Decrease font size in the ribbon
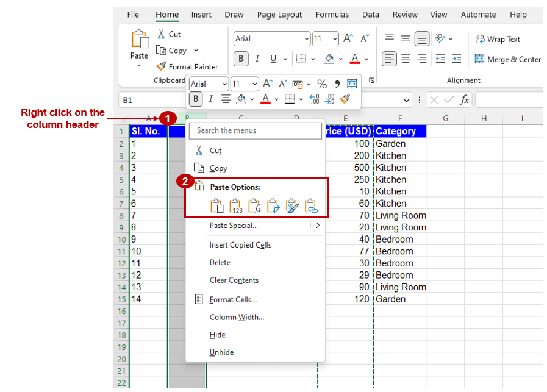Image resolution: width=547 pixels, height=392 pixels. tap(365, 38)
